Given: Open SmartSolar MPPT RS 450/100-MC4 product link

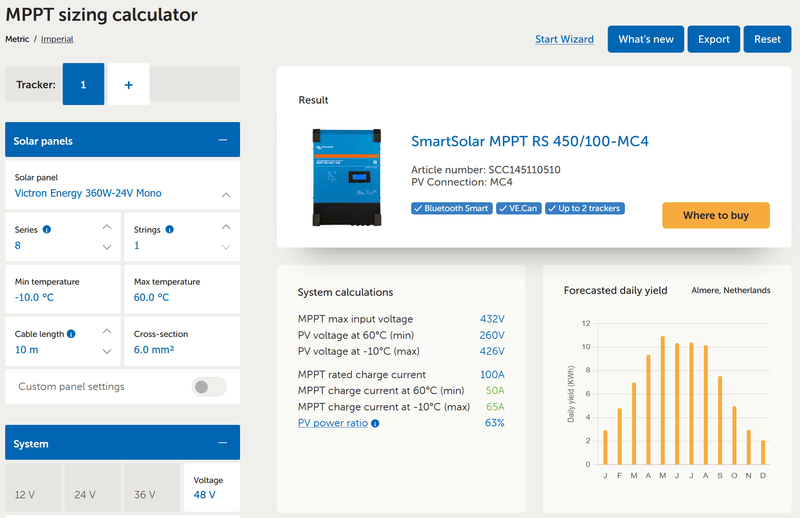Looking at the screenshot, I should pyautogui.click(x=530, y=141).
